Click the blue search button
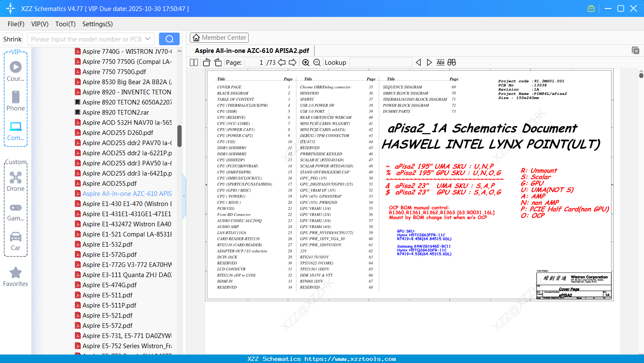644x363 pixels. 169,39
